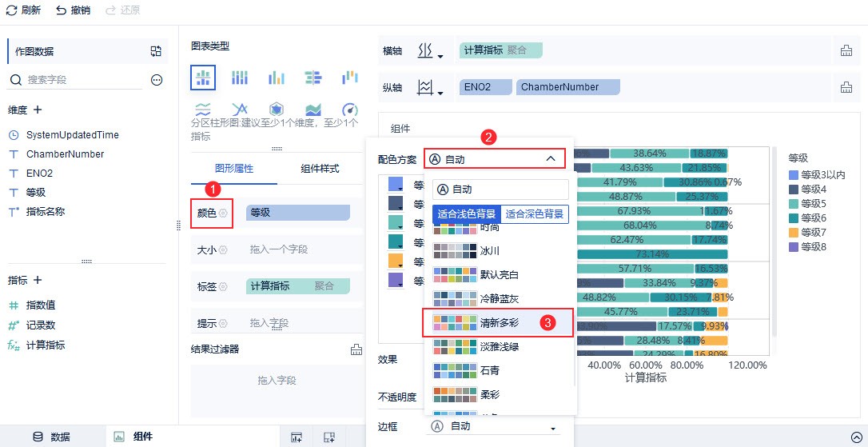Collapse the 配色方案 dropdown
The height and width of the screenshot is (447, 868).
click(550, 159)
